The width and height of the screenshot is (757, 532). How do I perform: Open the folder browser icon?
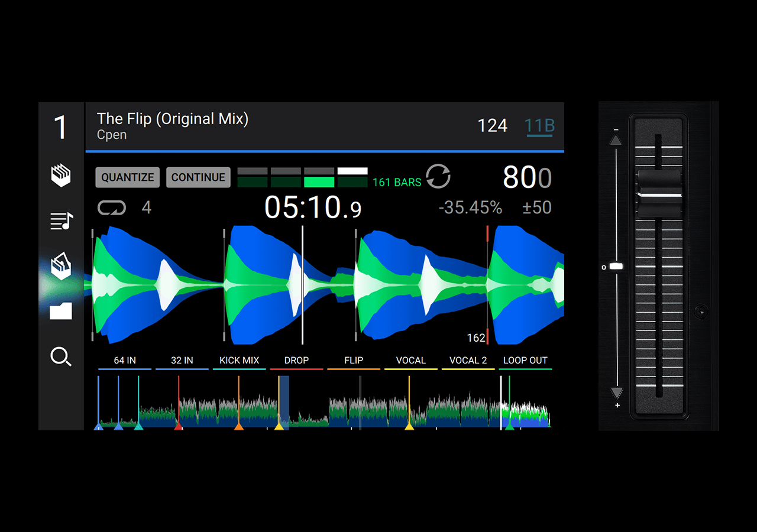[x=61, y=311]
